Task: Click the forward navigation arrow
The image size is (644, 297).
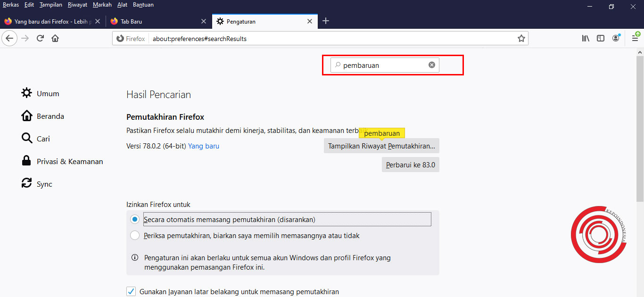Action: 25,39
